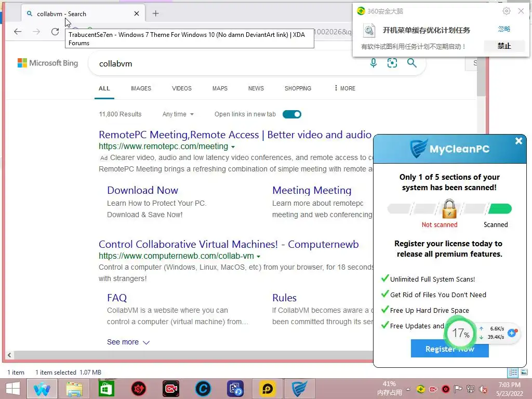This screenshot has height=399, width=532.
Task: Switch to MAPS tab
Action: 220,88
